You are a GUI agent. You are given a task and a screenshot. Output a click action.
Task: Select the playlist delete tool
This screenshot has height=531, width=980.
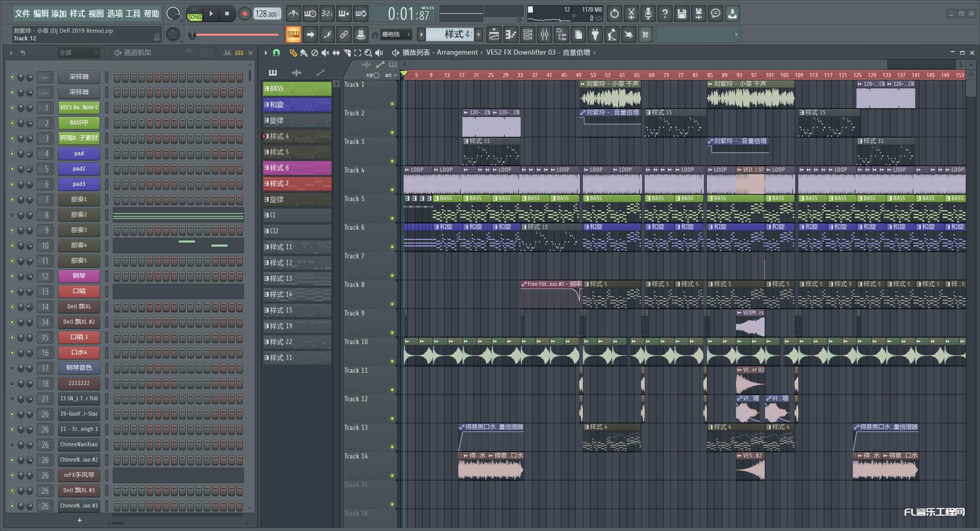click(x=314, y=53)
